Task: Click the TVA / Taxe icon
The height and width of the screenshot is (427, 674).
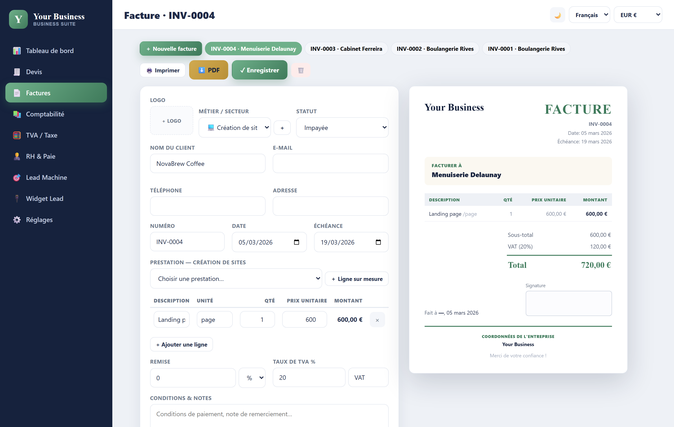Action: [x=17, y=135]
